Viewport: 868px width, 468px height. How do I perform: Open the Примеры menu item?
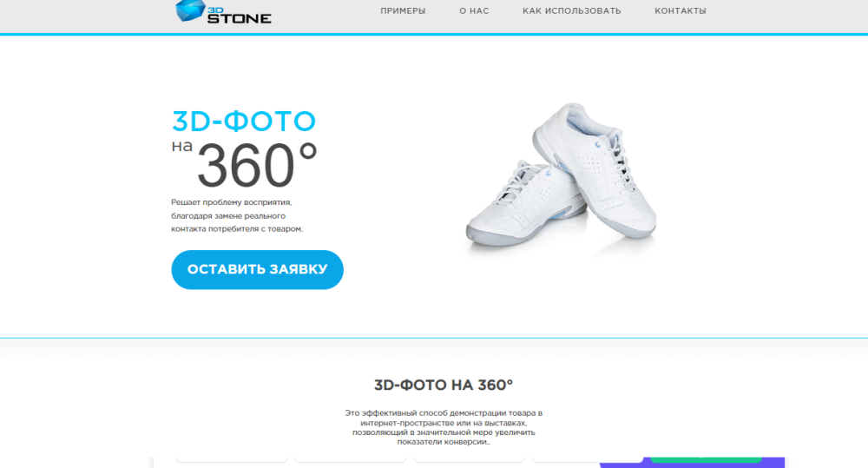coord(403,11)
